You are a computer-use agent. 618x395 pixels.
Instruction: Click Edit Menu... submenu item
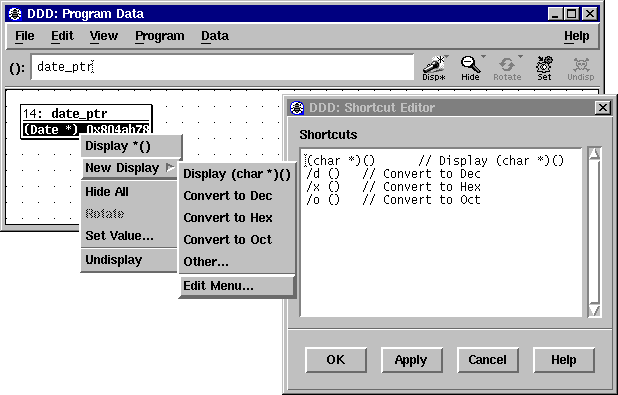click(237, 286)
